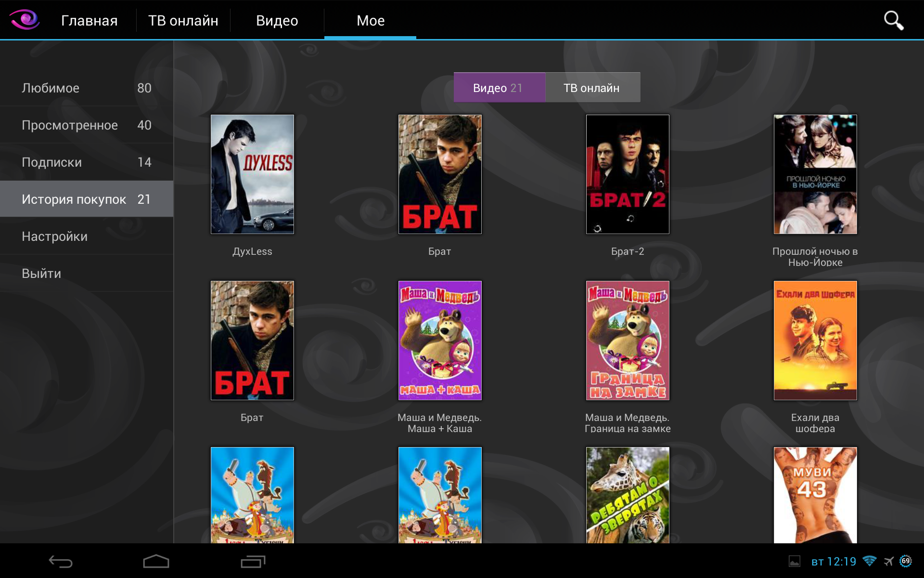Open the search magnifier icon
924x578 pixels.
coord(893,20)
